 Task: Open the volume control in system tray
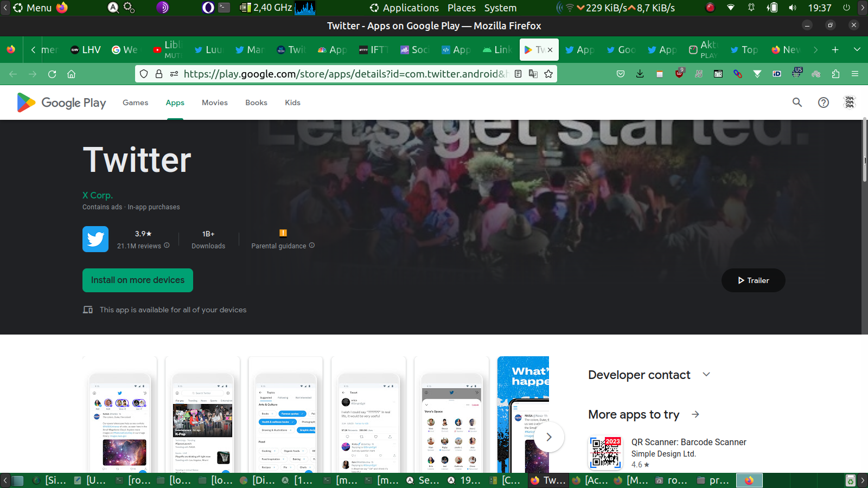793,8
